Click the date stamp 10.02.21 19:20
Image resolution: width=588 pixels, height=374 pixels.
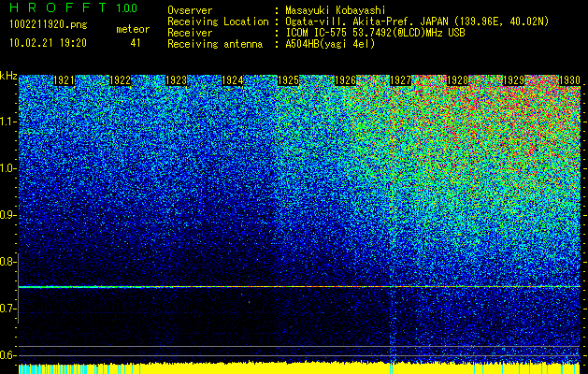48,43
